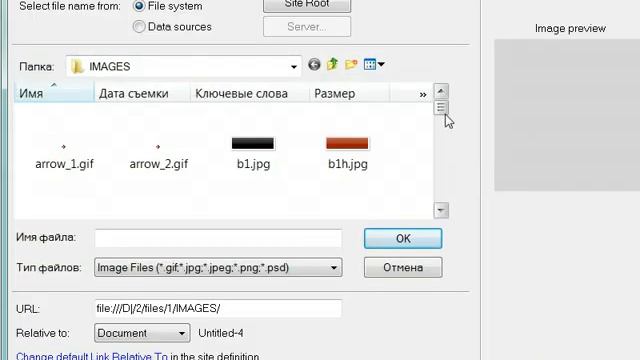640x360 pixels.
Task: Open the Тип файлов Image Files dropdown
Action: point(218,268)
